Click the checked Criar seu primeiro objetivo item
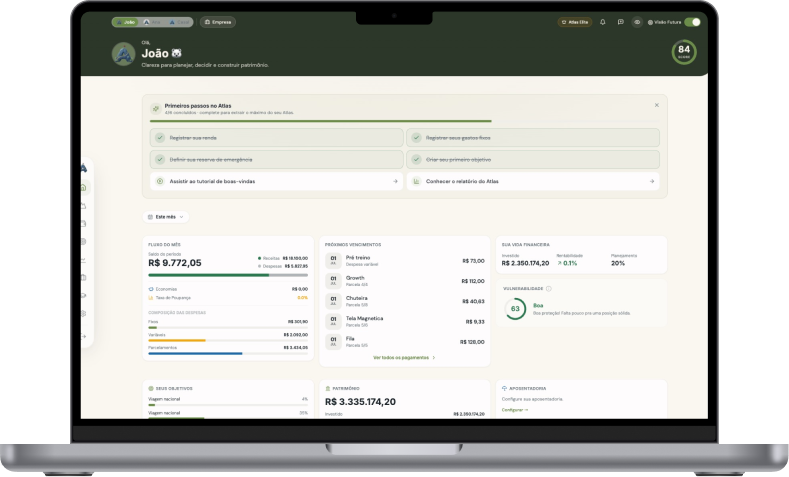Image resolution: width=789 pixels, height=477 pixels. (533, 160)
